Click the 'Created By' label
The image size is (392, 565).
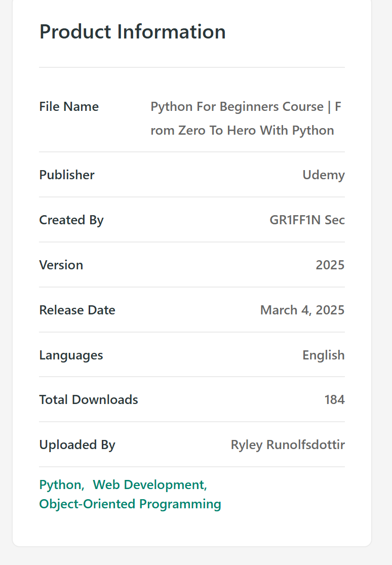71,220
